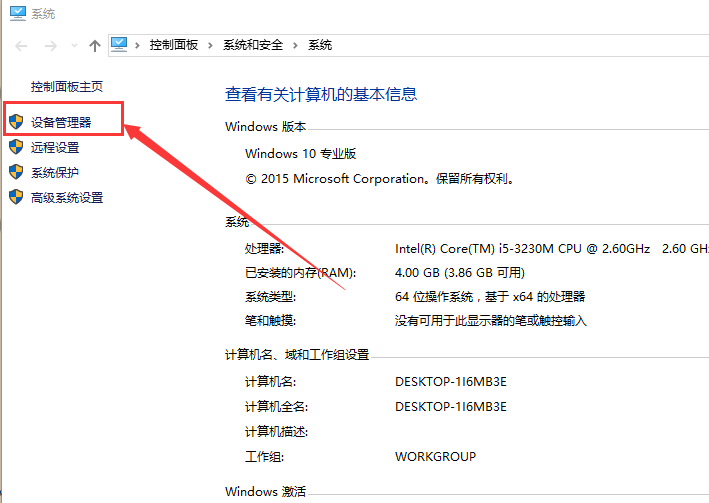The width and height of the screenshot is (709, 503).
Task: Click the 计算机名 value DESKTOP-1I6MB3E
Action: (451, 382)
